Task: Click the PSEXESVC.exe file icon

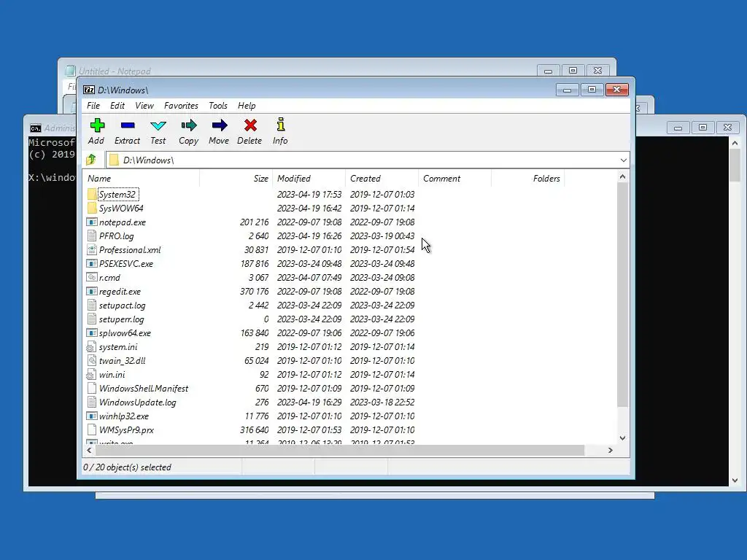Action: point(92,263)
